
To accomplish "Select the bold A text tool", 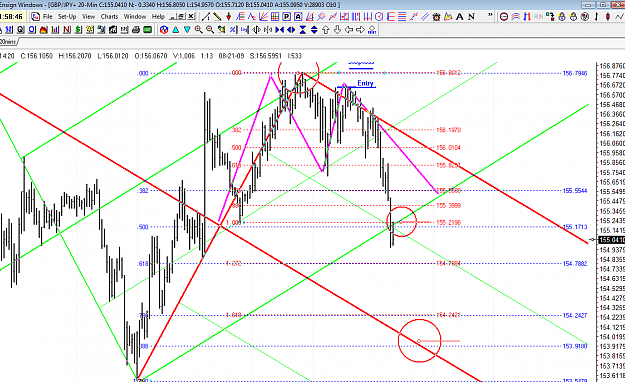I will 460,17.
